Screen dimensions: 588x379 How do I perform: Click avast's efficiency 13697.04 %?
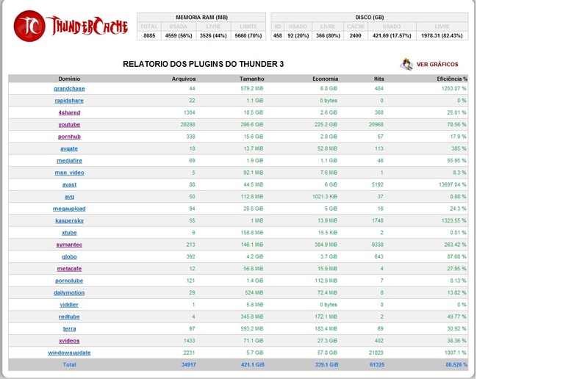453,184
